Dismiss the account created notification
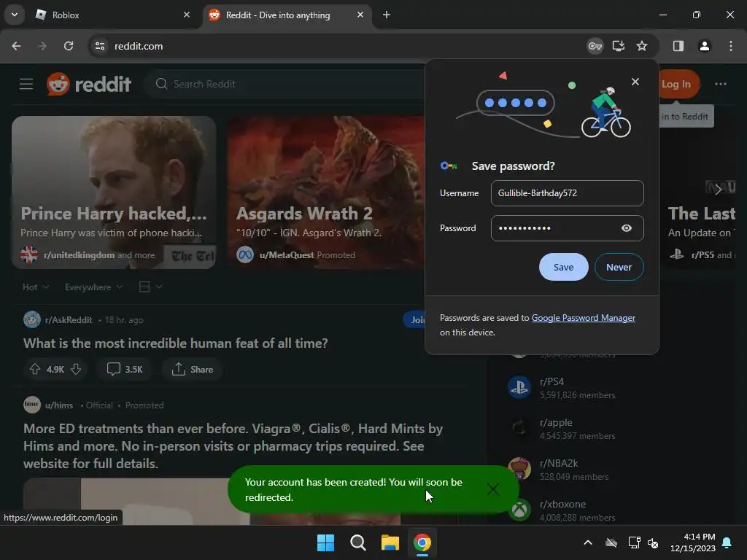The image size is (747, 560). pyautogui.click(x=493, y=489)
